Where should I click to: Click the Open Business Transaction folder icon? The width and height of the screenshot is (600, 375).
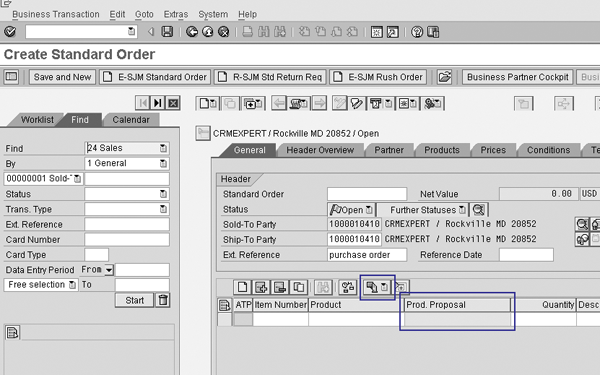point(444,77)
